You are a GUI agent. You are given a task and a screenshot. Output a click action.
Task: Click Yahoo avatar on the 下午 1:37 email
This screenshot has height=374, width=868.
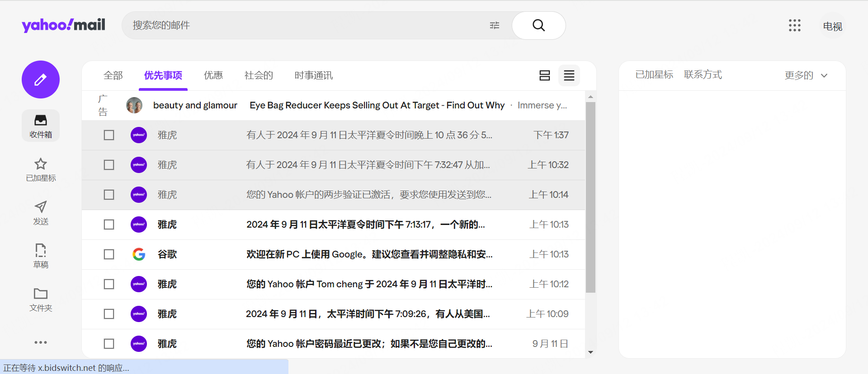(139, 135)
